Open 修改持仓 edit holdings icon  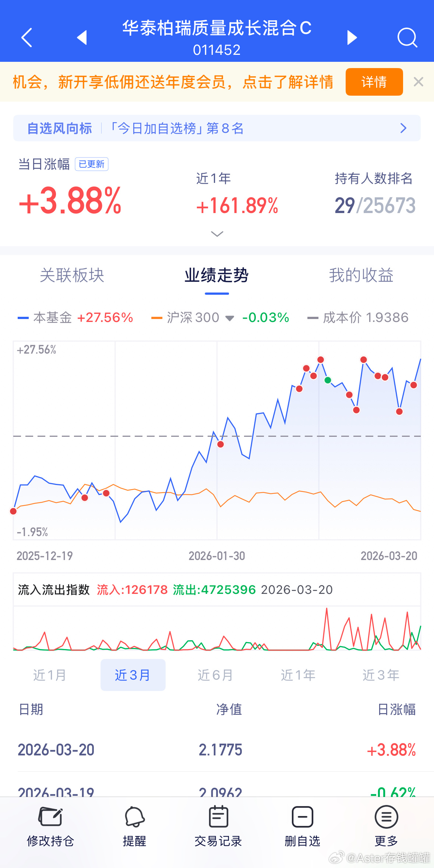tap(50, 816)
